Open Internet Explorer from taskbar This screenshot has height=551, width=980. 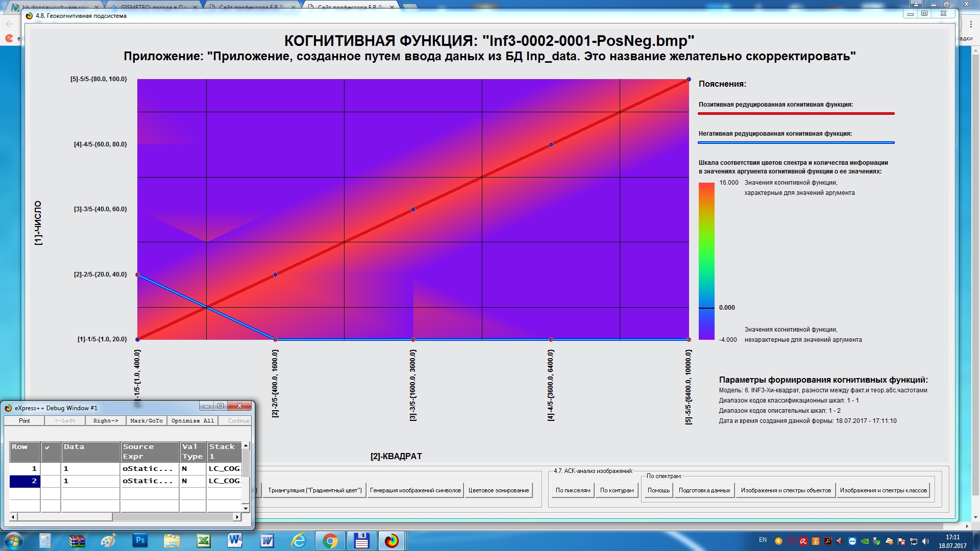point(298,540)
